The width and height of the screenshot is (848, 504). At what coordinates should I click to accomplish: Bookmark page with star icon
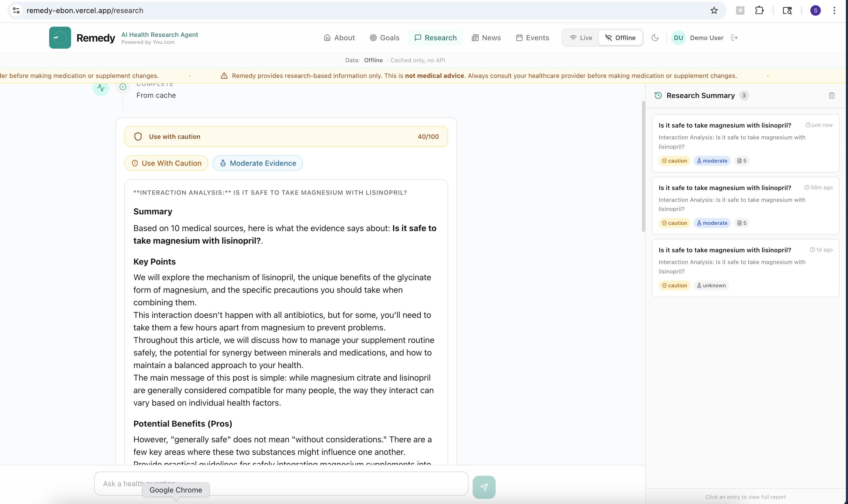pyautogui.click(x=714, y=10)
